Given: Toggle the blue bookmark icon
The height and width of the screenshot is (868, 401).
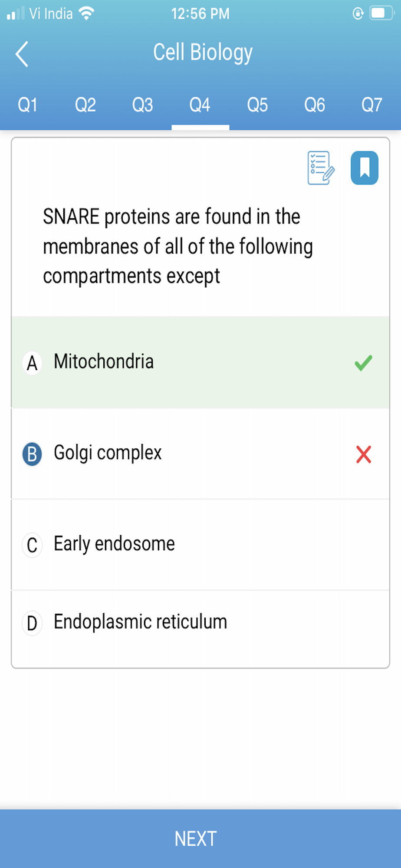Looking at the screenshot, I should point(364,168).
